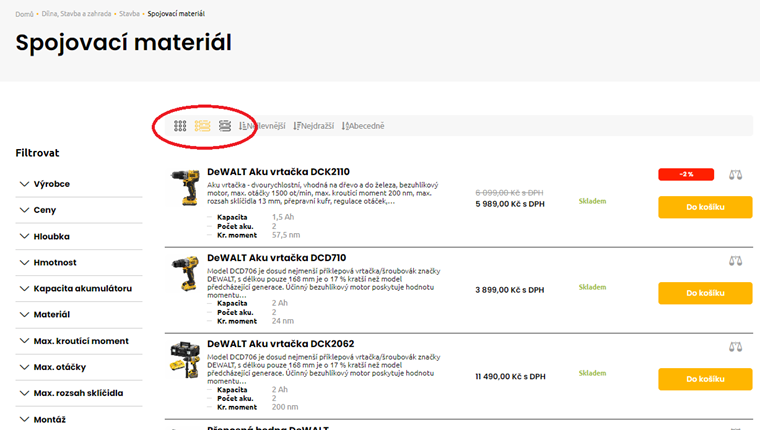Click the -2 % discount badge
The height and width of the screenshot is (430, 760).
(x=686, y=174)
